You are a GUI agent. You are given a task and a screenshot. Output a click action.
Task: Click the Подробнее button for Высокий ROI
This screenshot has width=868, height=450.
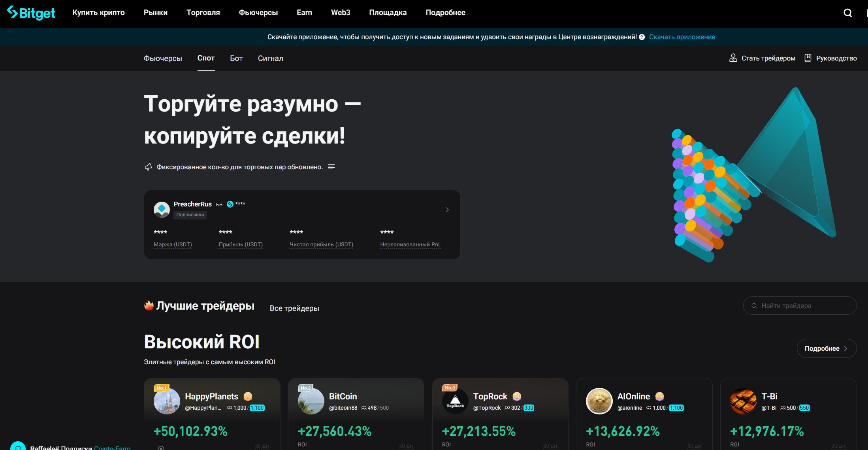click(827, 348)
